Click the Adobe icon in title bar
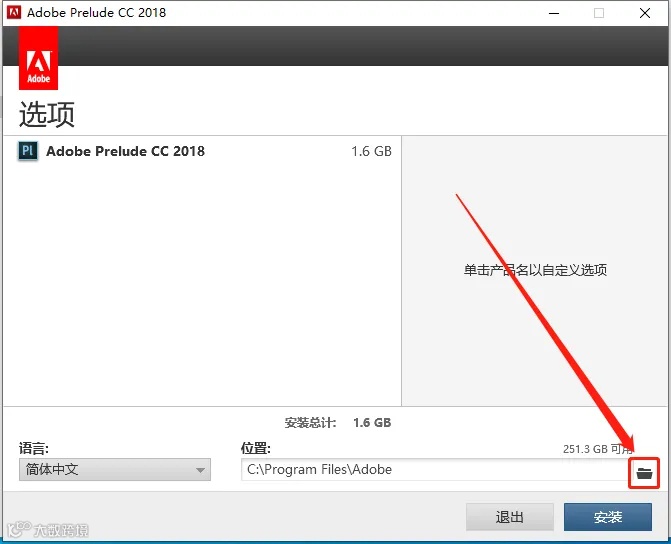 point(14,12)
